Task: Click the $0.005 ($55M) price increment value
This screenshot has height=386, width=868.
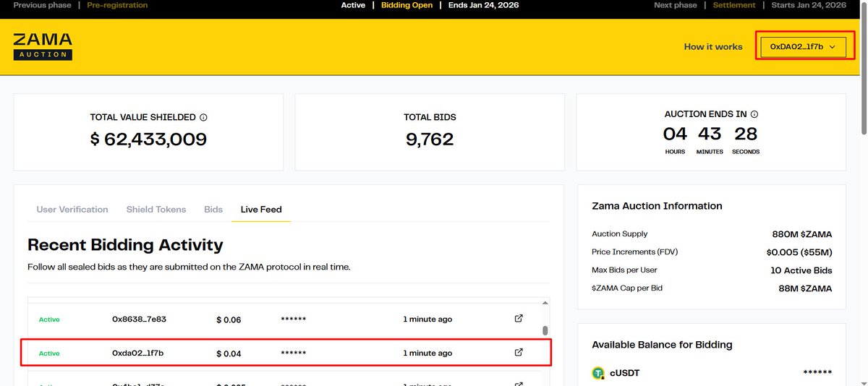Action: (799, 252)
